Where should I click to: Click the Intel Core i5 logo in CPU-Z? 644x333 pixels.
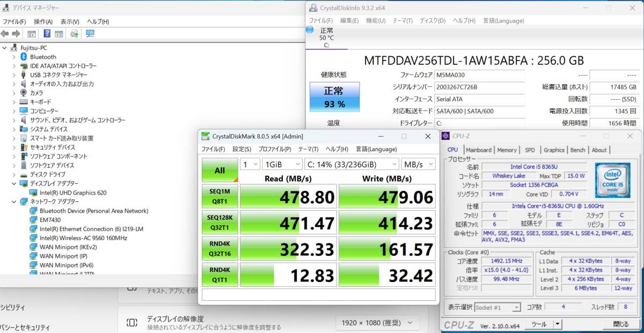[612, 180]
